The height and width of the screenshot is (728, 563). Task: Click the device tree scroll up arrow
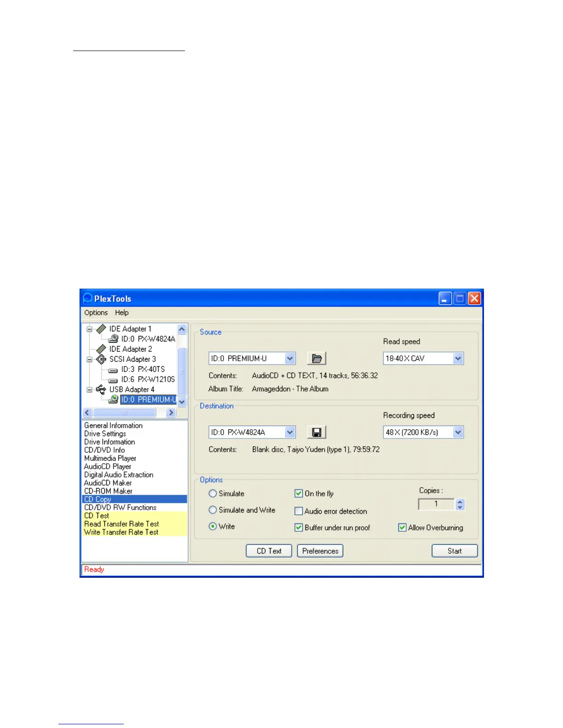click(x=182, y=329)
